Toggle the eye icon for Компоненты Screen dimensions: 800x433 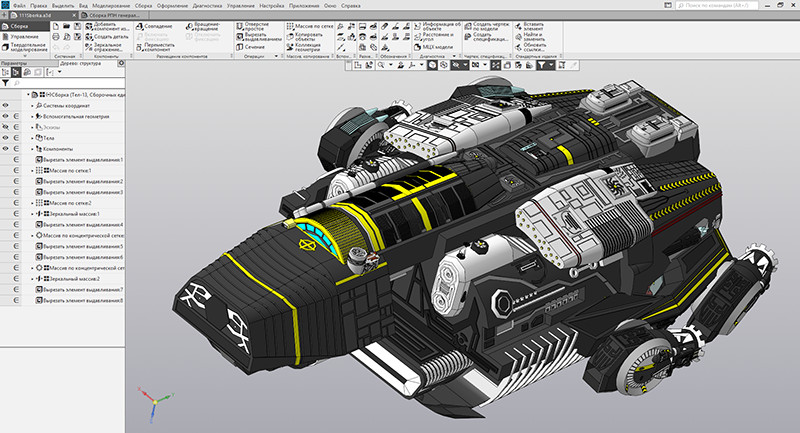coord(6,149)
